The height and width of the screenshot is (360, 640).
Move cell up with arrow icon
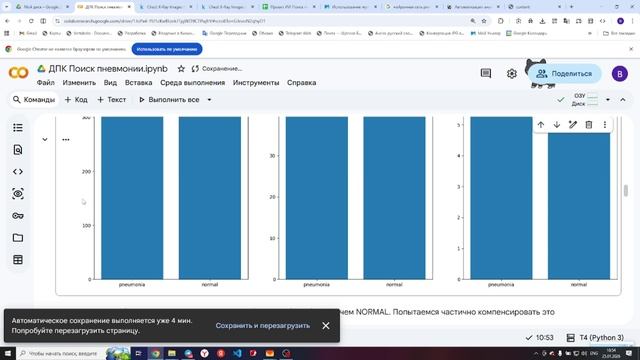pos(541,125)
